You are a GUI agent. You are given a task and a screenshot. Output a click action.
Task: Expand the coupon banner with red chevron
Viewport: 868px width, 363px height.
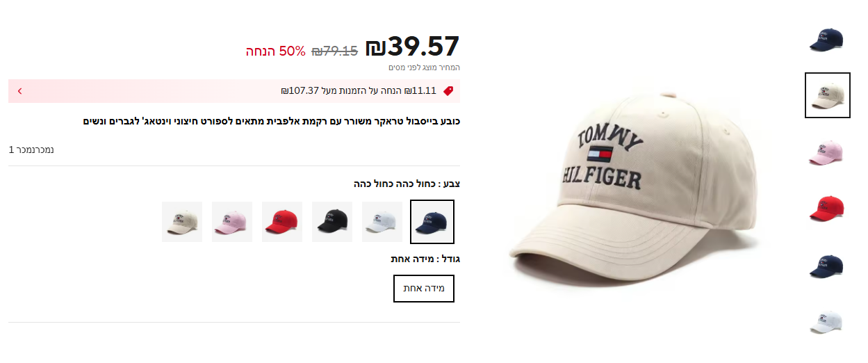pos(19,91)
